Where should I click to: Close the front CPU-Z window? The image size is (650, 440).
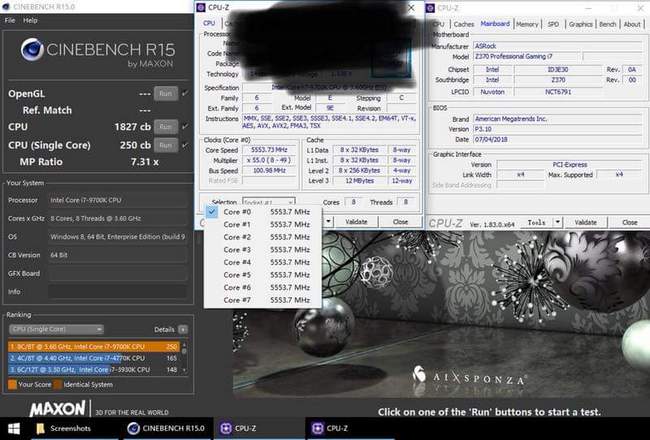[411, 8]
